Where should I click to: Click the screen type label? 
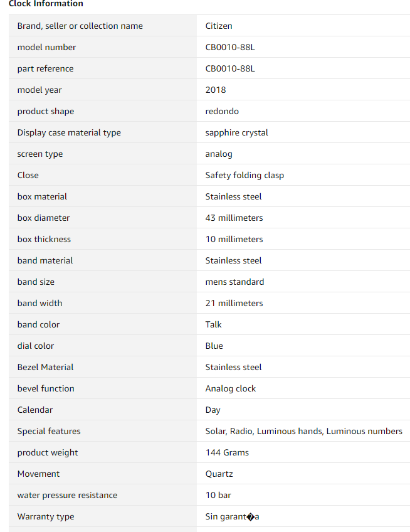[x=40, y=154]
